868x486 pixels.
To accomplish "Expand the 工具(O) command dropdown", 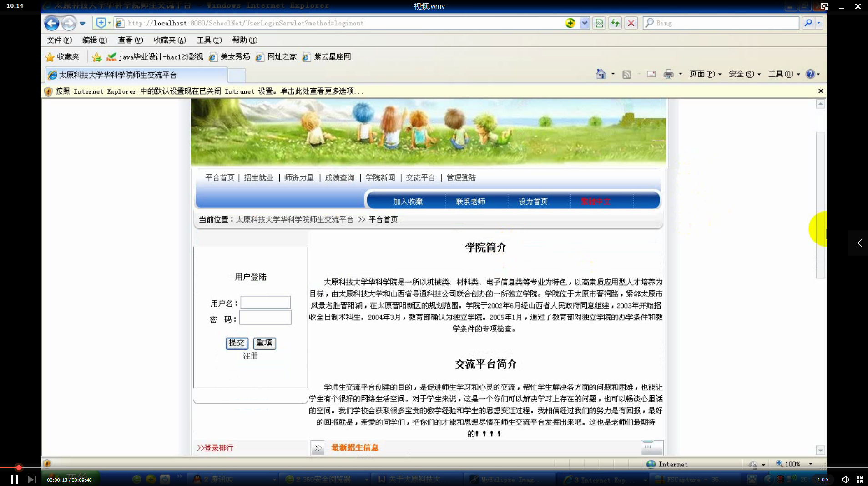I will 784,74.
